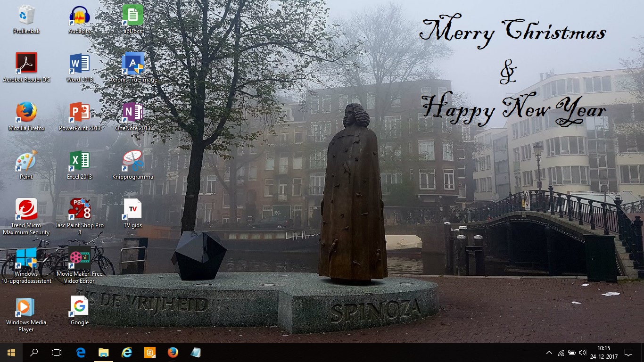The height and width of the screenshot is (362, 644).
Task: Click the Word 2013 desktop icon
Action: [x=79, y=64]
